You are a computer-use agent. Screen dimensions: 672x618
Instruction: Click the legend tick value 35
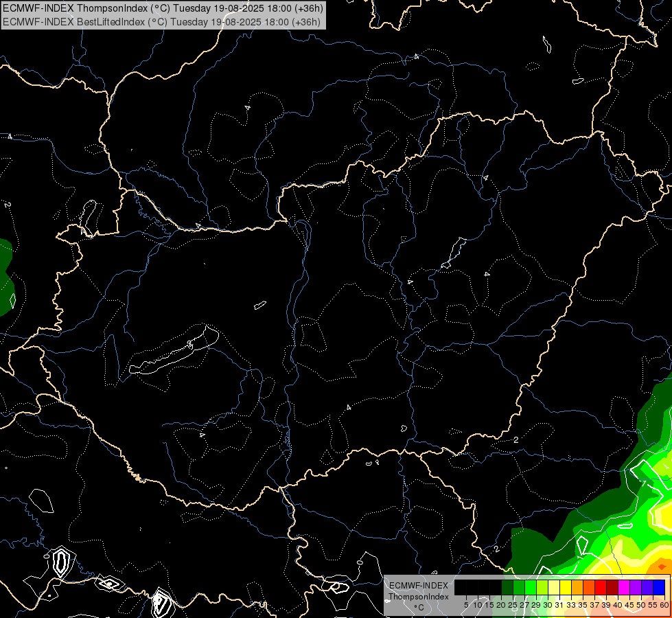583,605
